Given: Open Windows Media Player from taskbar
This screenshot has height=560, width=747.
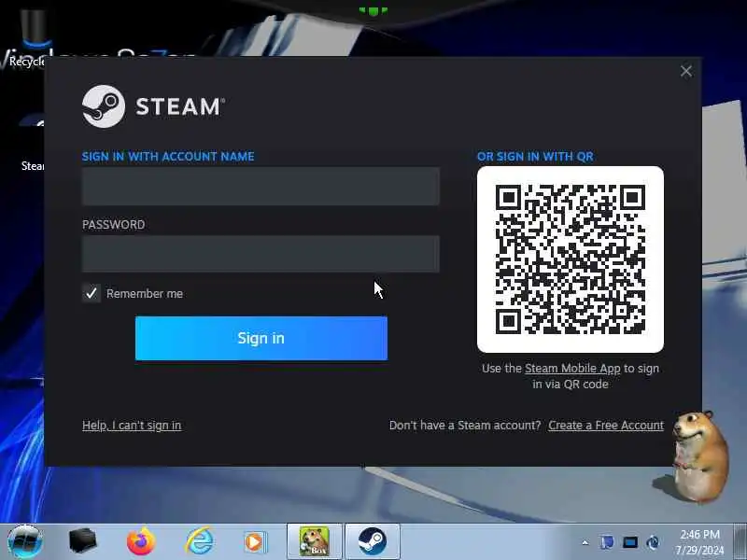Looking at the screenshot, I should [256, 542].
